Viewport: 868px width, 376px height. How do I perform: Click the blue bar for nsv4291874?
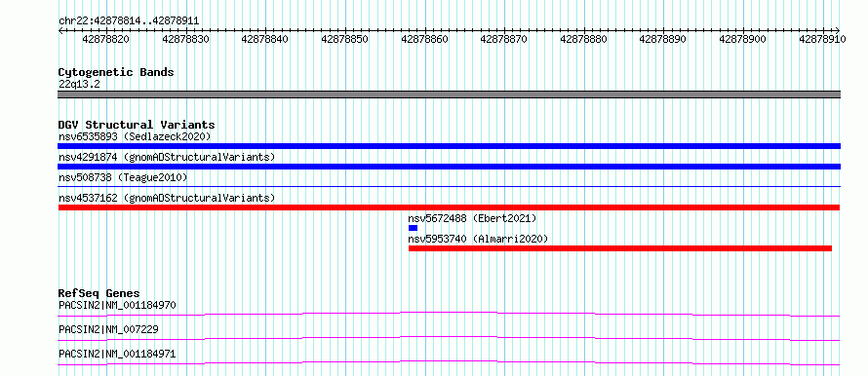click(449, 167)
